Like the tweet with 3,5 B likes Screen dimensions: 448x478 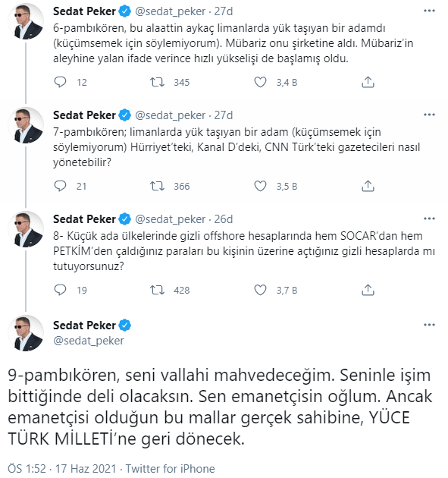pos(260,186)
